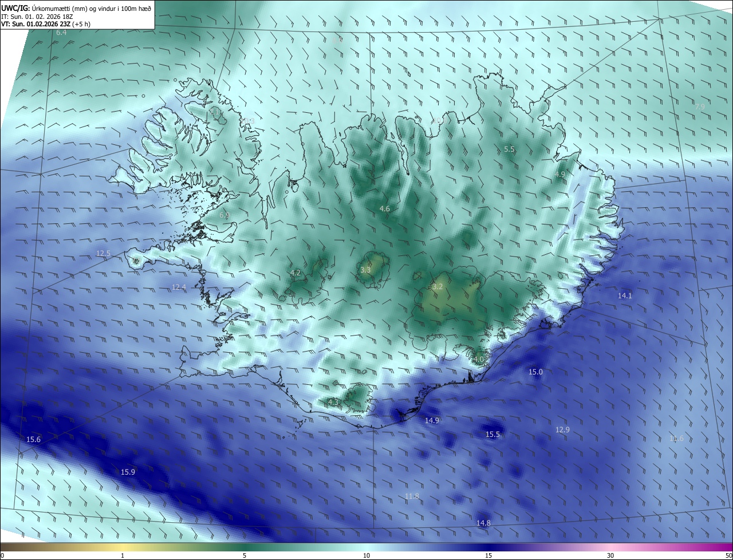Click the 4.3 value label

333,402
